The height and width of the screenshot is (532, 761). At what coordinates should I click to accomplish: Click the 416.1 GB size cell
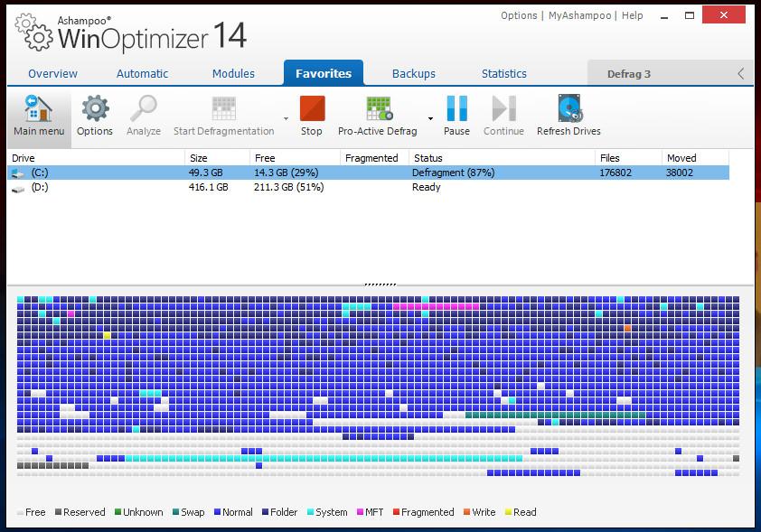(x=208, y=187)
